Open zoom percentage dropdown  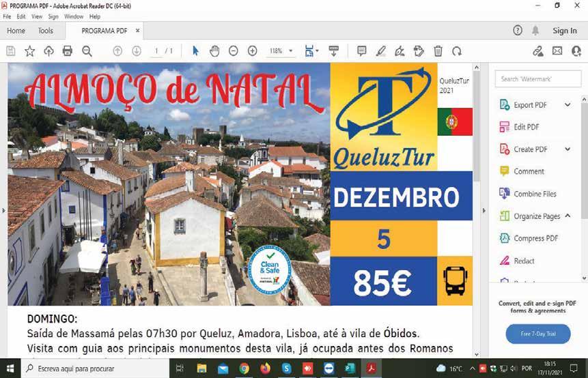point(291,50)
